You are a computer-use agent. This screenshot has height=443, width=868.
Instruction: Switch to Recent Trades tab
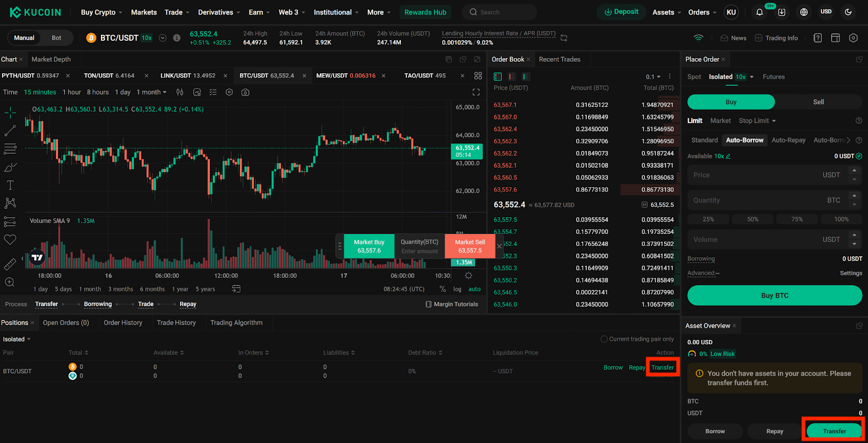559,59
